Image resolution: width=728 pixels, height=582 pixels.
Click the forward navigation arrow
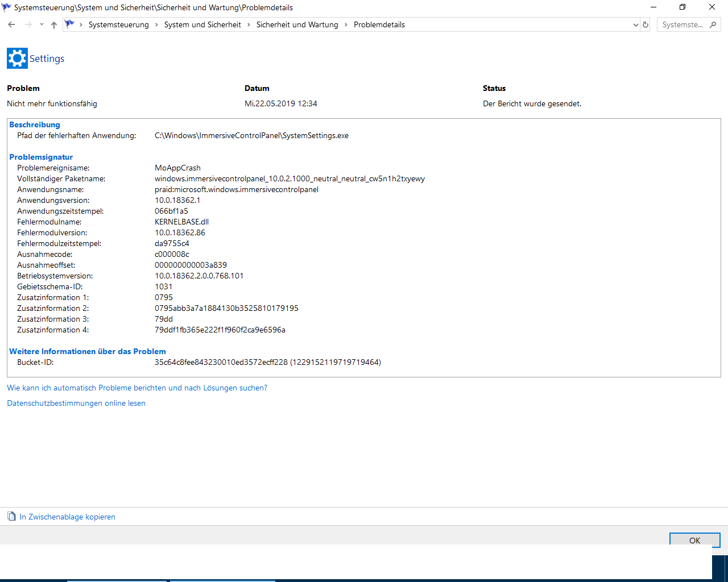tap(28, 24)
